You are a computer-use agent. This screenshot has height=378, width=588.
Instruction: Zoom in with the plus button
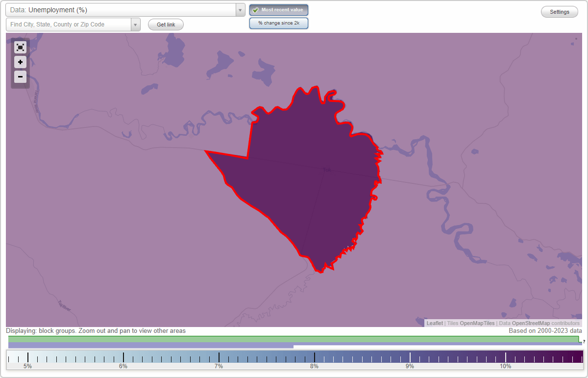point(20,62)
